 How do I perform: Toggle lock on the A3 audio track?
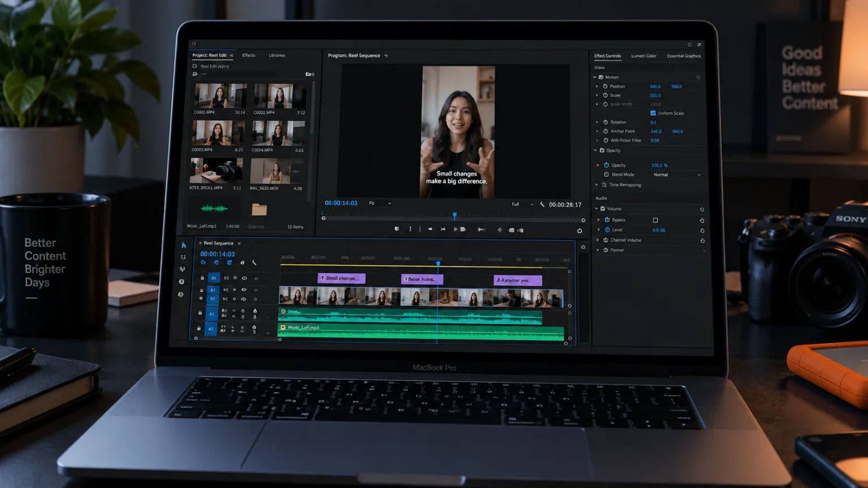tap(199, 328)
